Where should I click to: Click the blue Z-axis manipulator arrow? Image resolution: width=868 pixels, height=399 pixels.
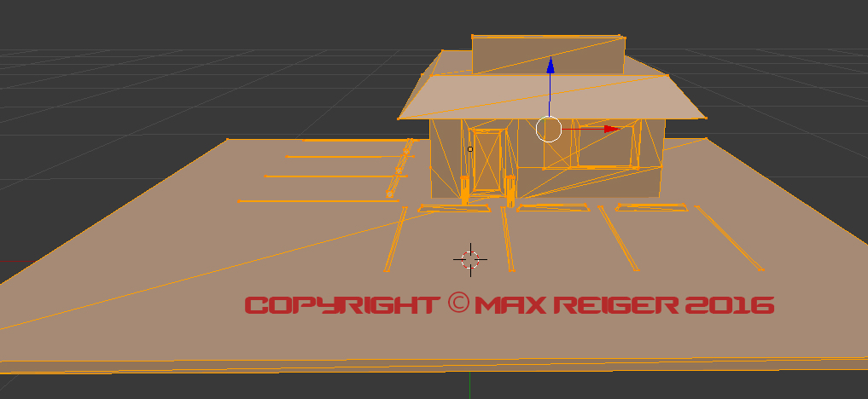[551, 65]
